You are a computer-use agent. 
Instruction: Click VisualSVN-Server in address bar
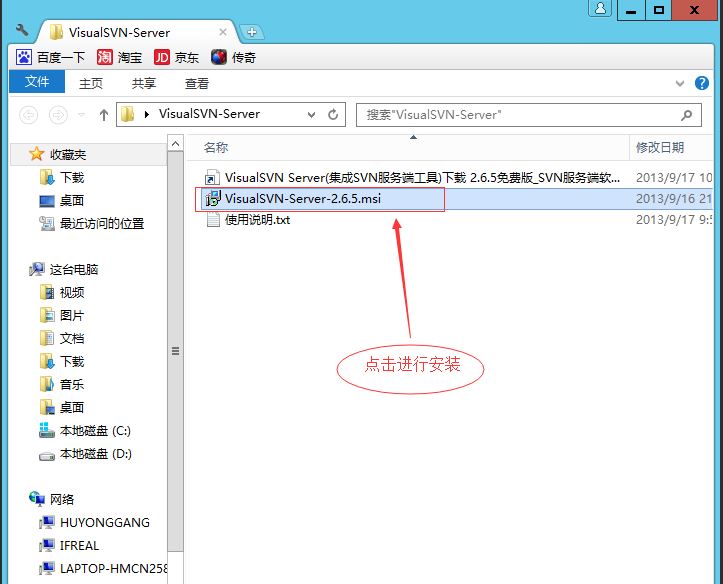(209, 114)
